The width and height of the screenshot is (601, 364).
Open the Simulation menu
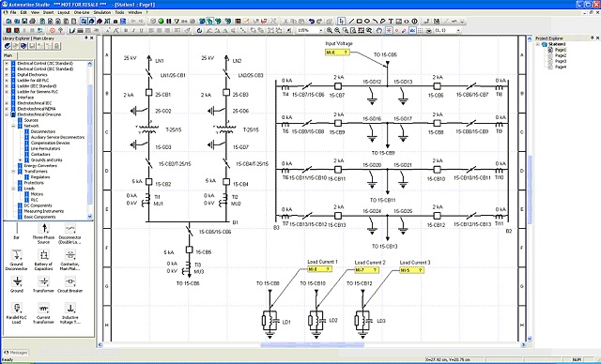click(x=102, y=12)
